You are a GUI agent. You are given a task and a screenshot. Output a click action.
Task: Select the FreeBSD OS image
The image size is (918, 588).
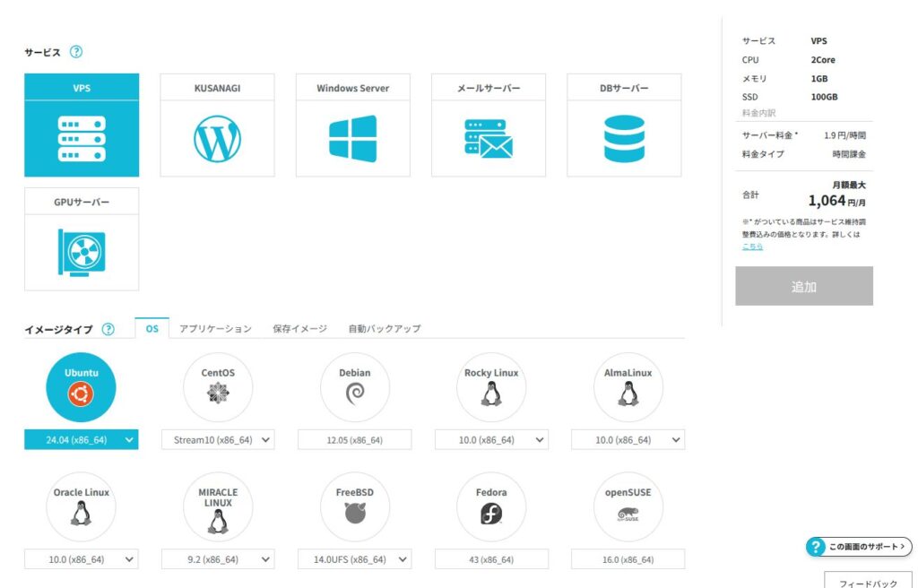click(x=355, y=506)
